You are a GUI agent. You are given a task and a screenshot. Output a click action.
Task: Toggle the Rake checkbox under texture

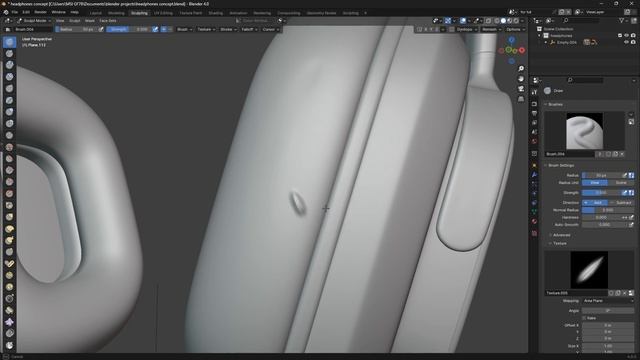pyautogui.click(x=584, y=318)
